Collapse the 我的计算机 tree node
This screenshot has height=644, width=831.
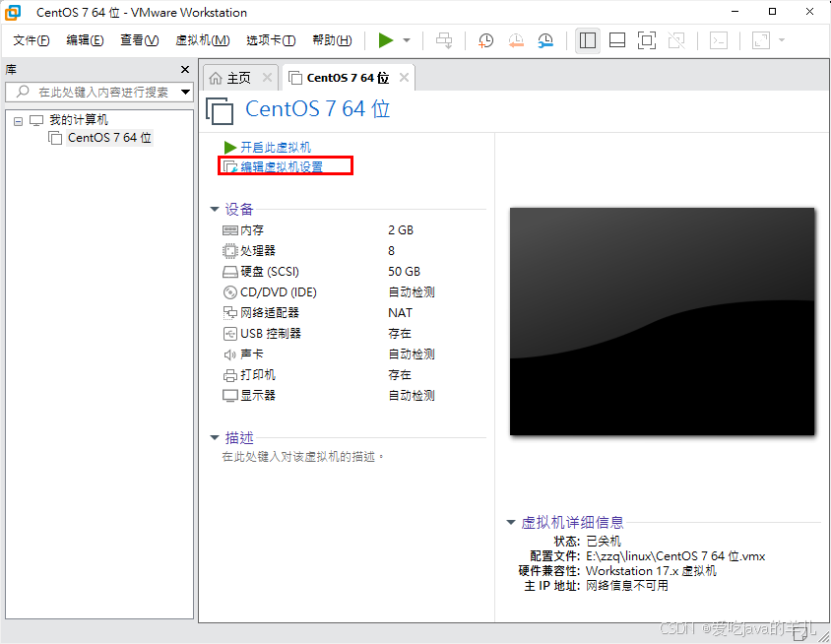click(18, 121)
